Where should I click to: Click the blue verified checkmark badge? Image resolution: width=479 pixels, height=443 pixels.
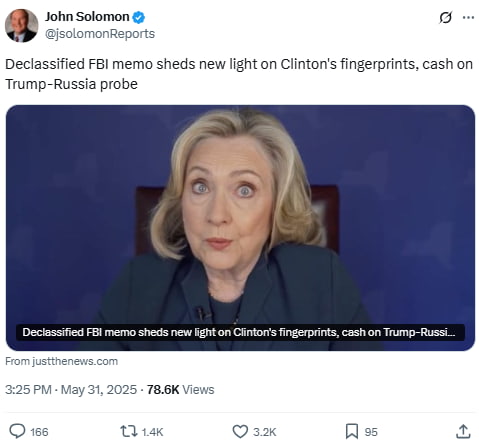[139, 17]
